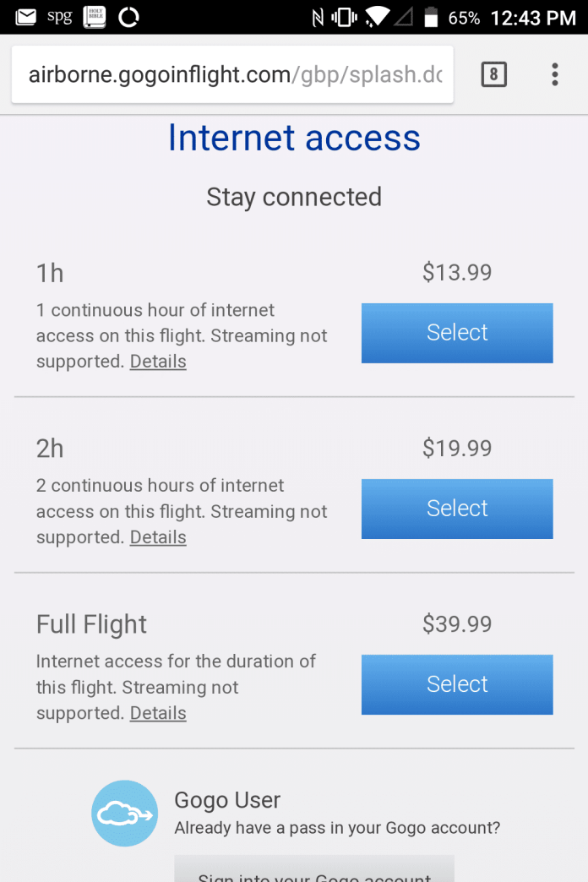Tap the NFC status icon
588x882 pixels.
[x=317, y=17]
